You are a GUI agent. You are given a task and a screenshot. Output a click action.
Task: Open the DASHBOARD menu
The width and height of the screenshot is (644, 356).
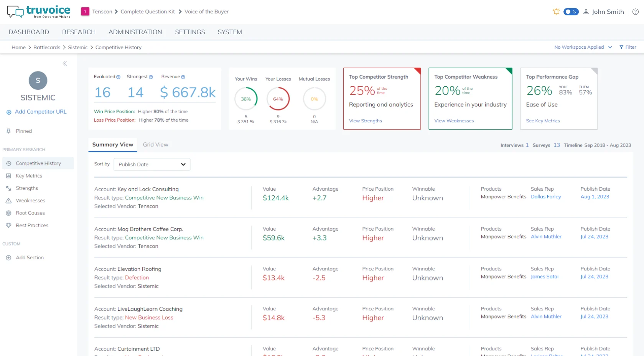pos(29,32)
